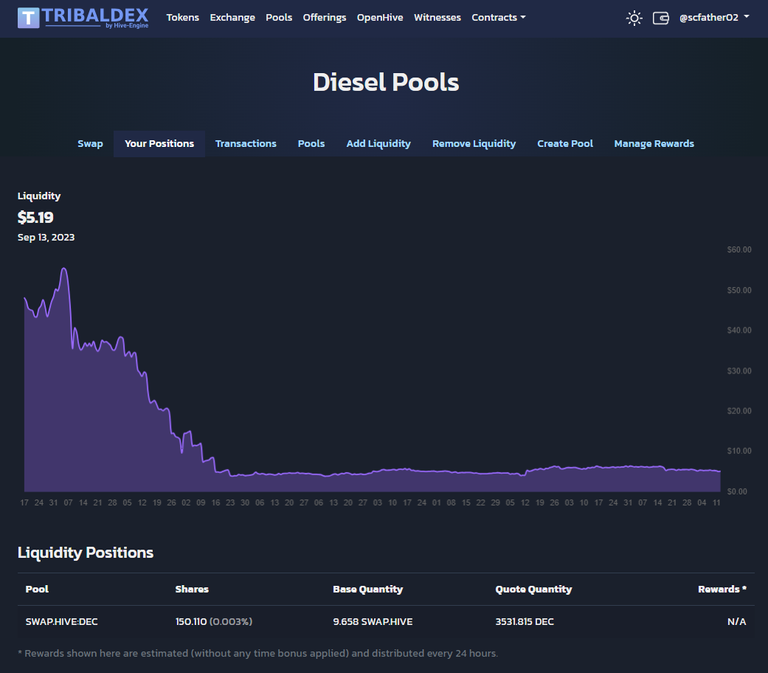Open Offerings in the navbar
This screenshot has height=673, width=768.
(324, 17)
